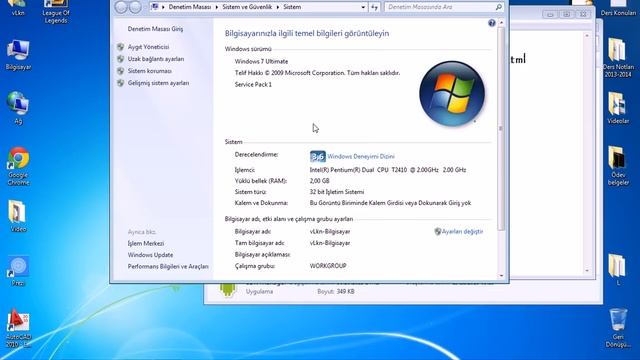
Task: Open Aygıt Yöneticisi link
Action: click(x=148, y=47)
